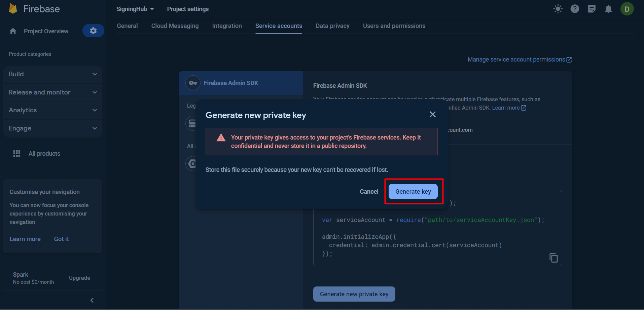This screenshot has width=644, height=310.
Task: Click Learn more in navigation card
Action: coord(25,239)
